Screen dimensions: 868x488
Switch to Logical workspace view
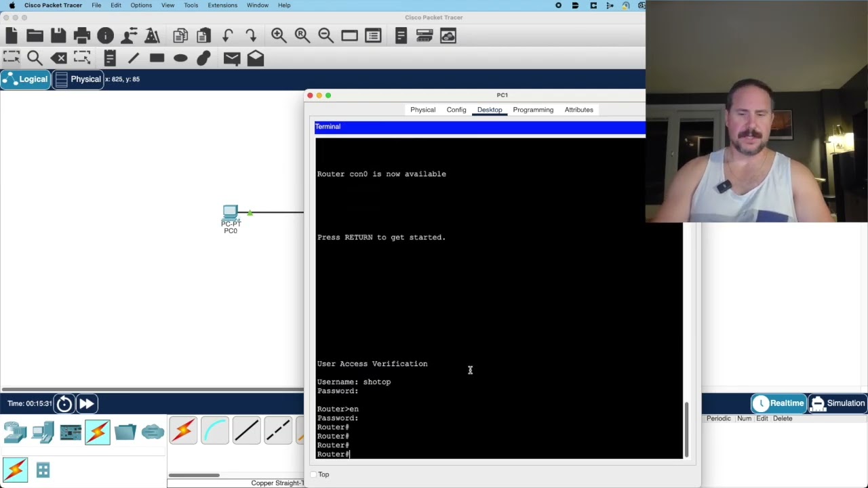pyautogui.click(x=25, y=79)
